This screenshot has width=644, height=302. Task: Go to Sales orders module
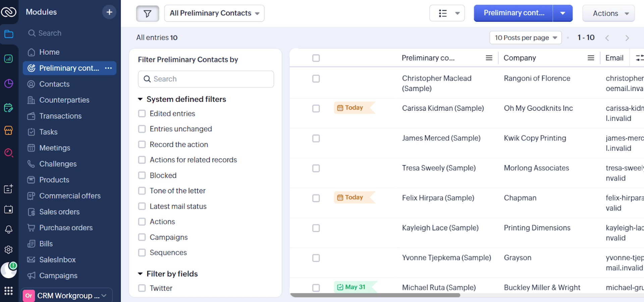pos(59,212)
